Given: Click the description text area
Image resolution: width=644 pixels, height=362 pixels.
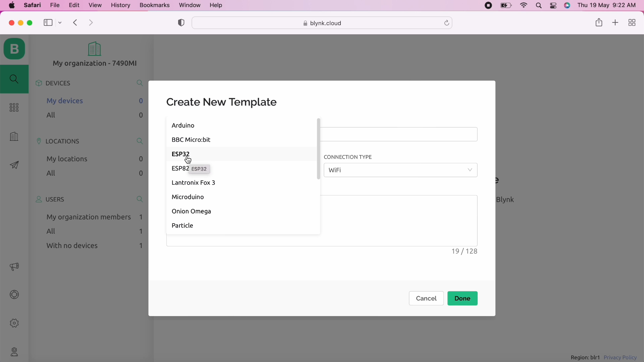Looking at the screenshot, I should click(x=399, y=222).
